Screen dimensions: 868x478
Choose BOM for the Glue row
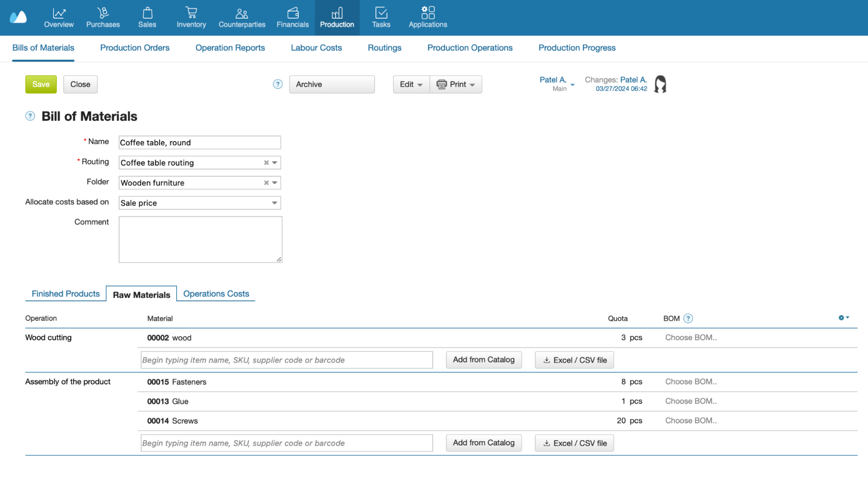[x=691, y=401]
